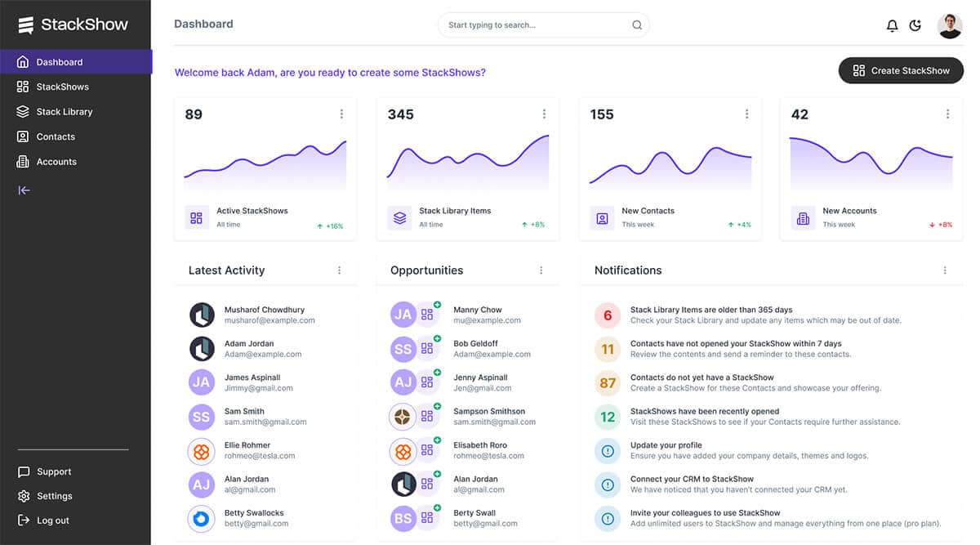Open options menu on Active StackShows card
Image resolution: width=980 pixels, height=545 pixels.
(341, 114)
